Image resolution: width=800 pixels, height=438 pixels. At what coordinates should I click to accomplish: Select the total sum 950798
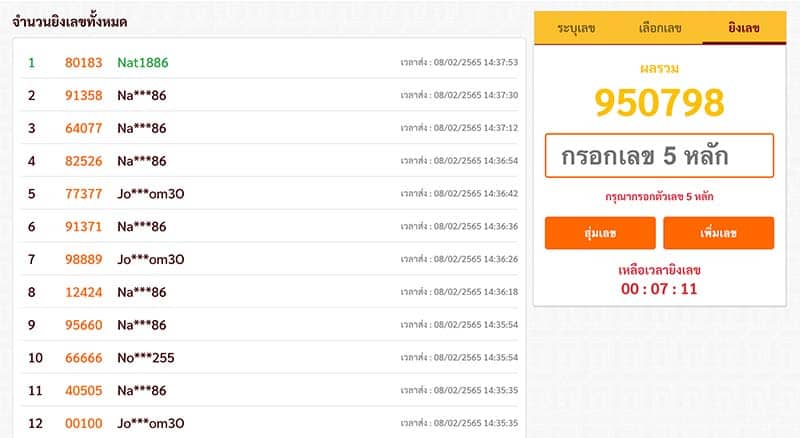tap(659, 103)
